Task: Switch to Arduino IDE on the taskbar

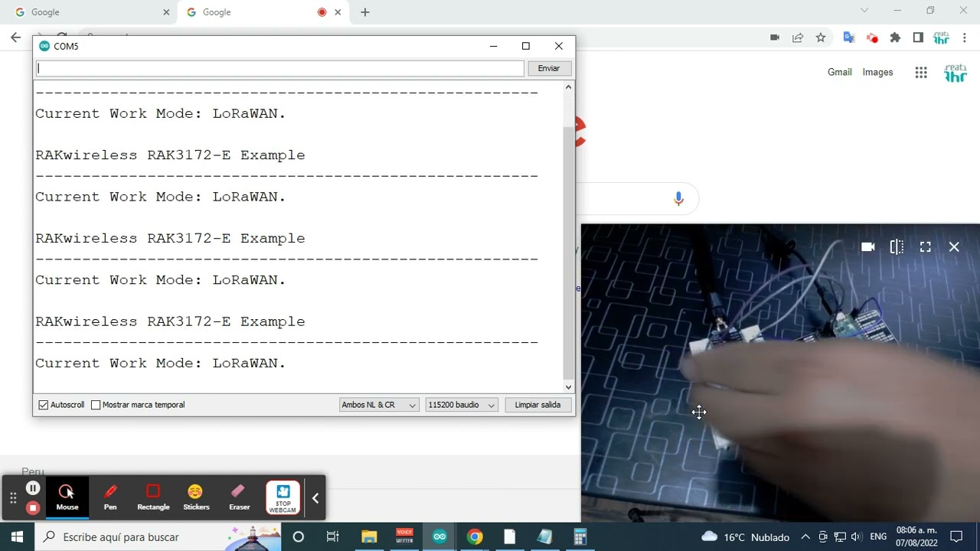Action: (439, 536)
